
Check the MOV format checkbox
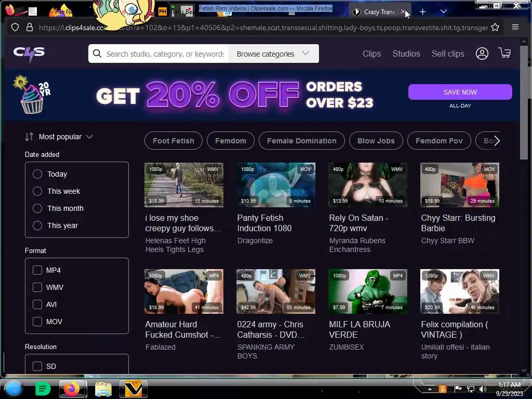click(37, 322)
